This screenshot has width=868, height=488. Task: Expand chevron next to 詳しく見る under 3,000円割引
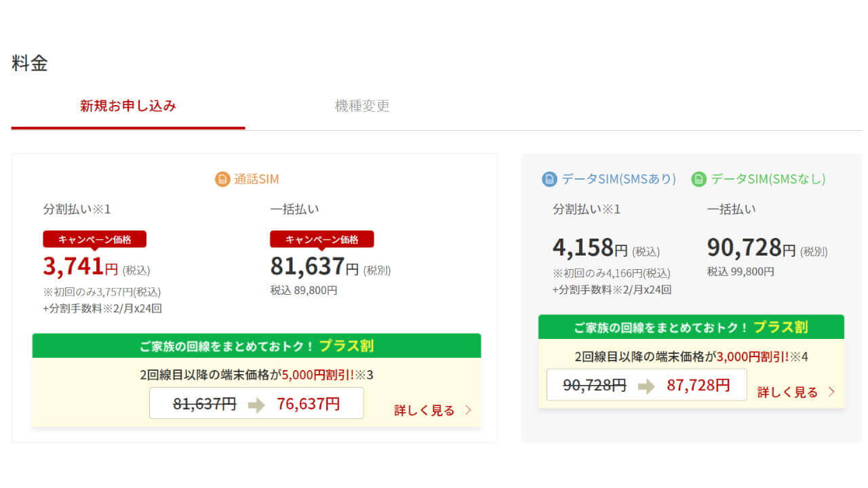pyautogui.click(x=831, y=392)
